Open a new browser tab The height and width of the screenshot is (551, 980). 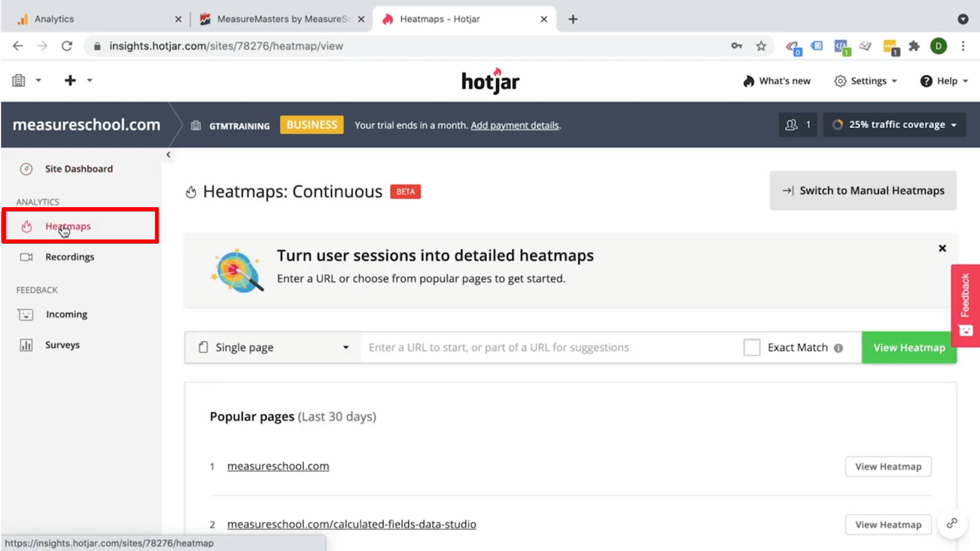[573, 19]
